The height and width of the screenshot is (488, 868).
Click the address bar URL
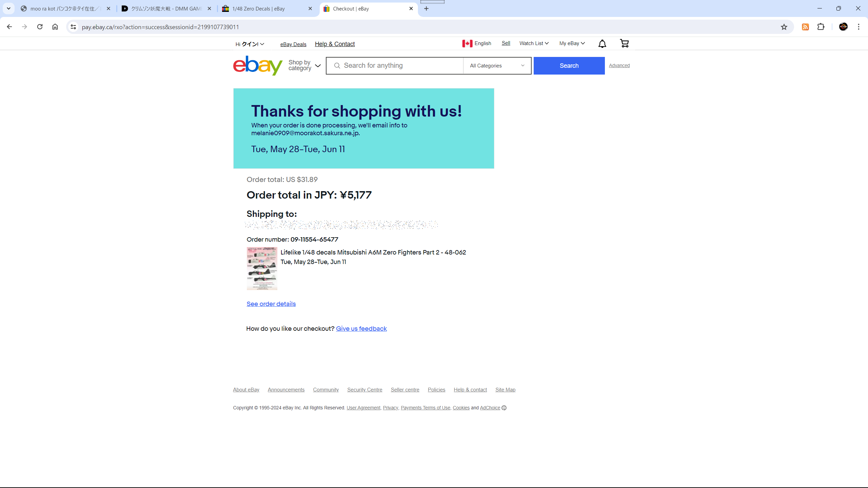coord(160,27)
